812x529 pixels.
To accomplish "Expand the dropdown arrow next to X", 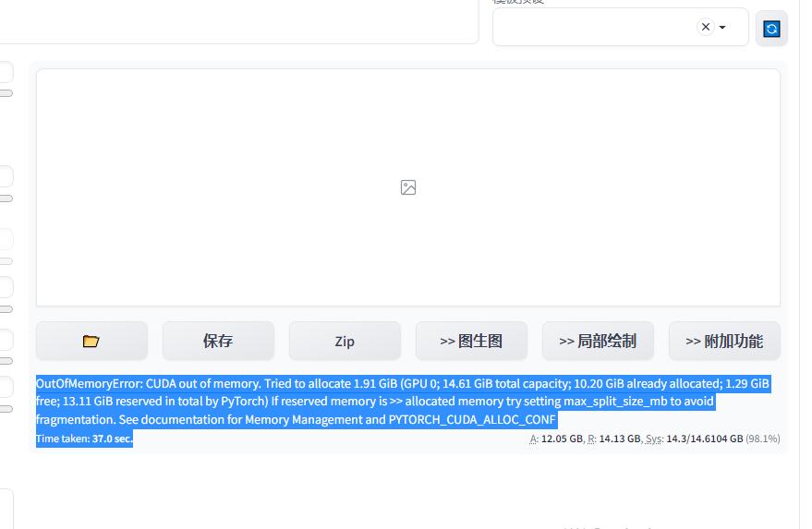I will (722, 28).
